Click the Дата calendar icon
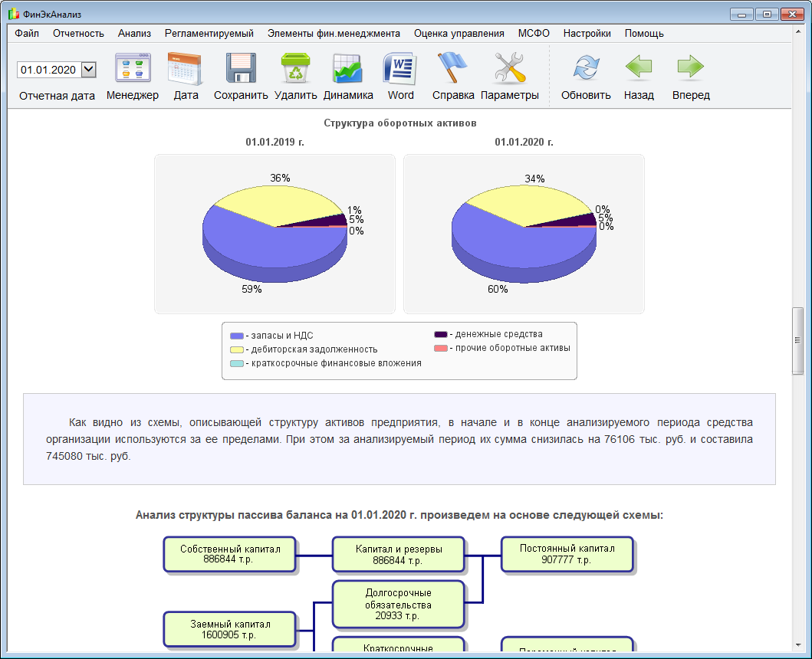Viewport: 812px width, 659px height. coord(185,67)
